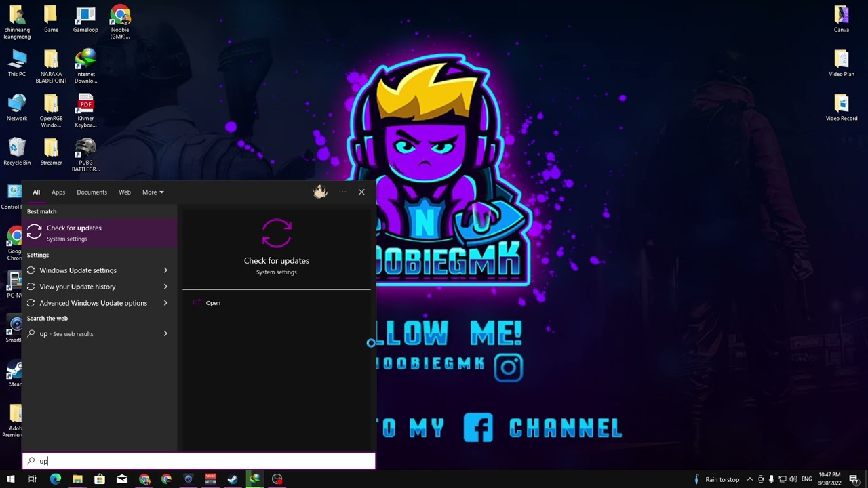Select the Recycle Bin icon
Viewport: 868px width, 488px height.
17,152
